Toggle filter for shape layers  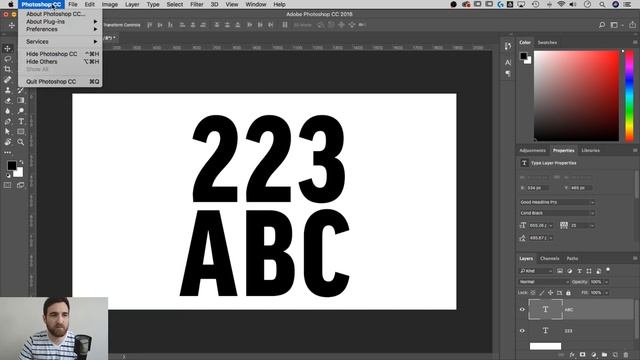589,271
